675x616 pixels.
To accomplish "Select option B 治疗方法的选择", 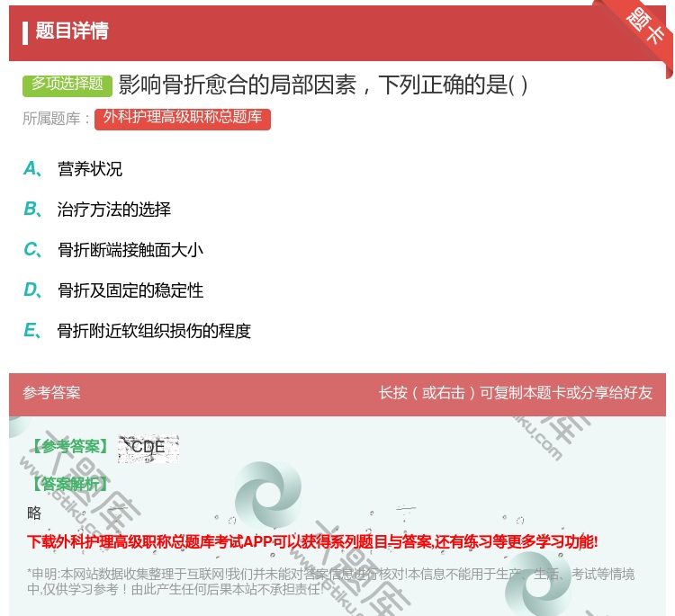I will [113, 210].
